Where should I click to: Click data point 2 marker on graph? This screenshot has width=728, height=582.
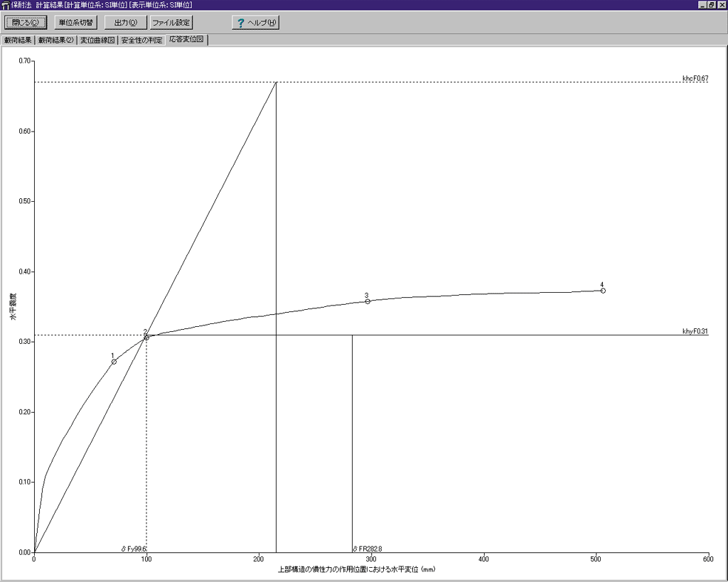tap(146, 338)
